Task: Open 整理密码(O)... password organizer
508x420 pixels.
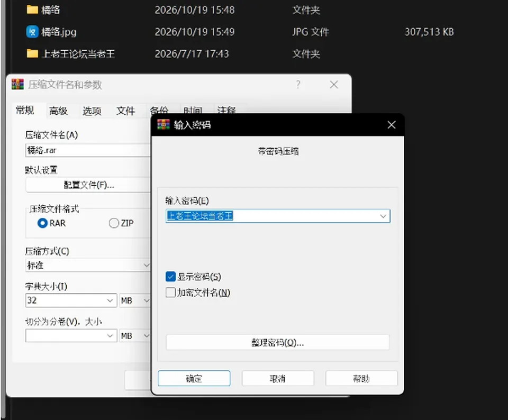Action: pos(278,342)
